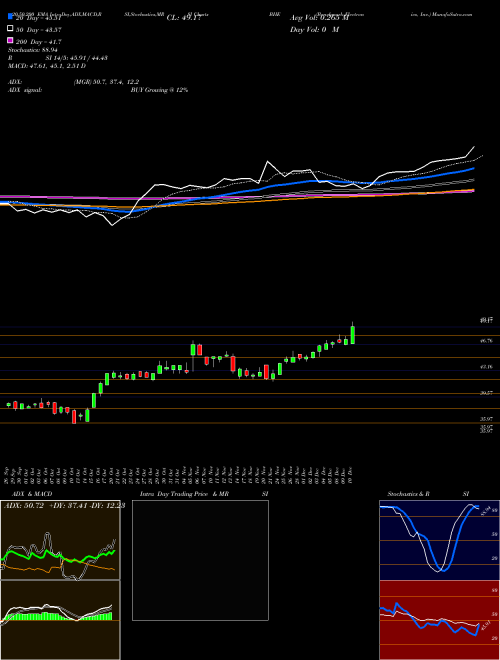Click the empty intraday trading price panel

[x=200, y=560]
